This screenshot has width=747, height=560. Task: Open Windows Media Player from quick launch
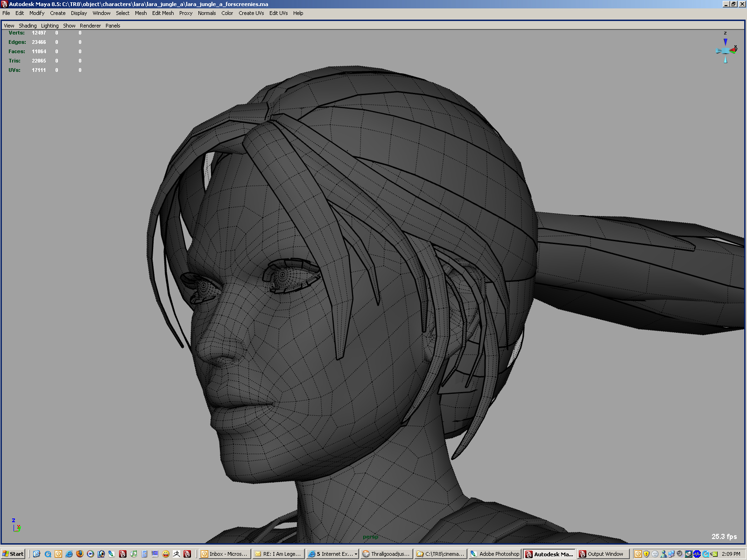(x=91, y=554)
